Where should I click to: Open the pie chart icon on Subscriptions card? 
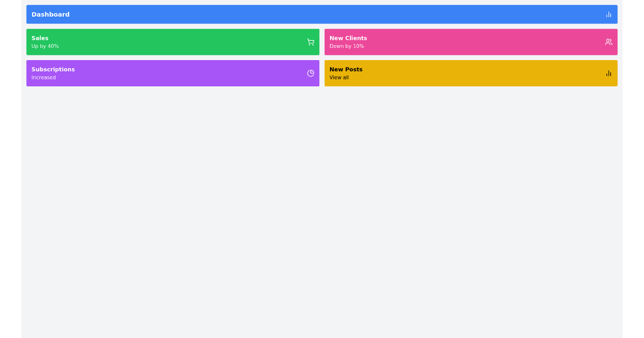[310, 73]
